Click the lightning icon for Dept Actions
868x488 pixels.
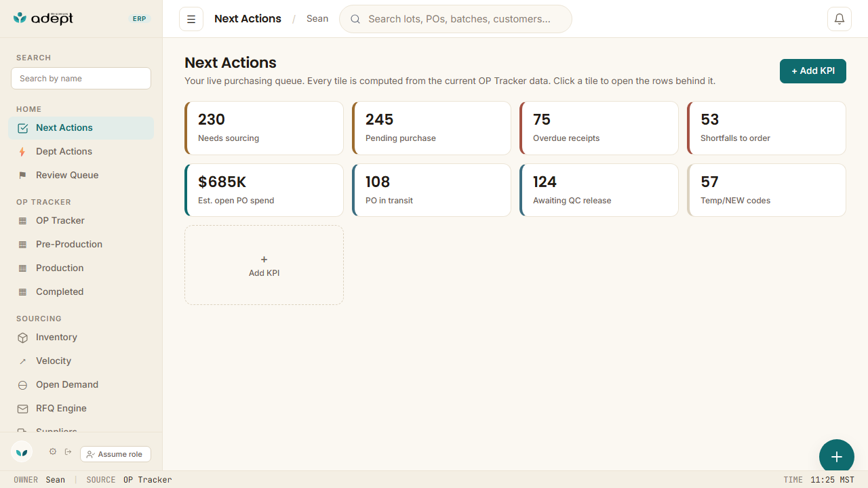[22, 152]
